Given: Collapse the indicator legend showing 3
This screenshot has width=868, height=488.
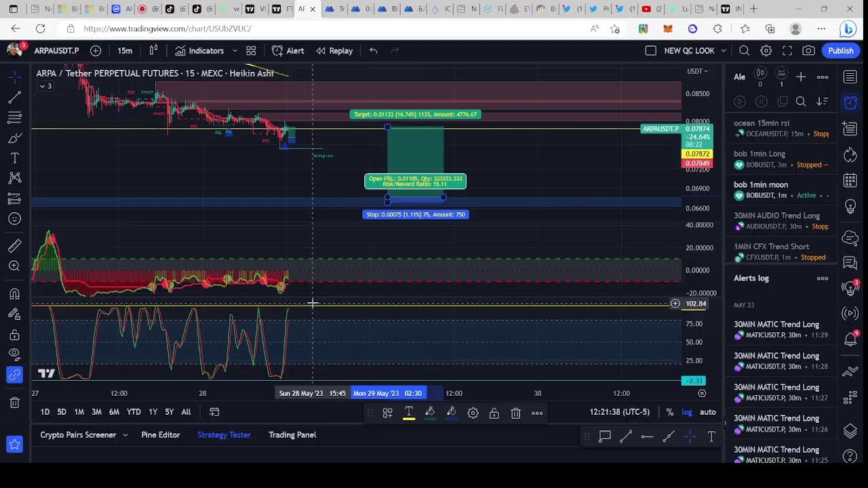Looking at the screenshot, I should [x=45, y=86].
